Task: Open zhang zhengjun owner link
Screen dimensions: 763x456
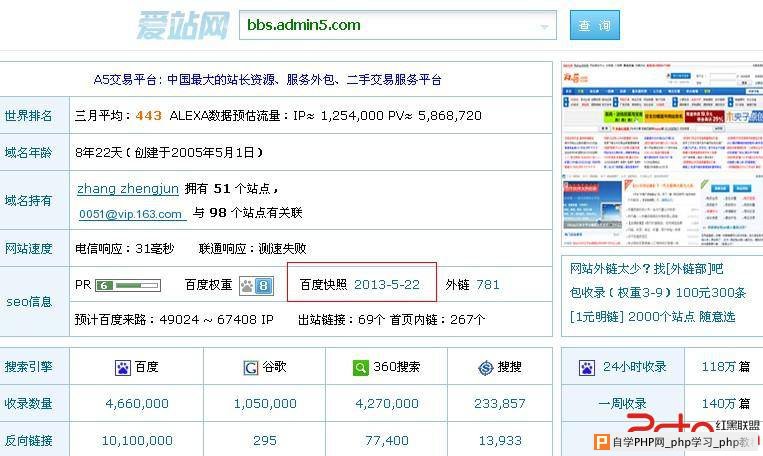Action: coord(128,189)
